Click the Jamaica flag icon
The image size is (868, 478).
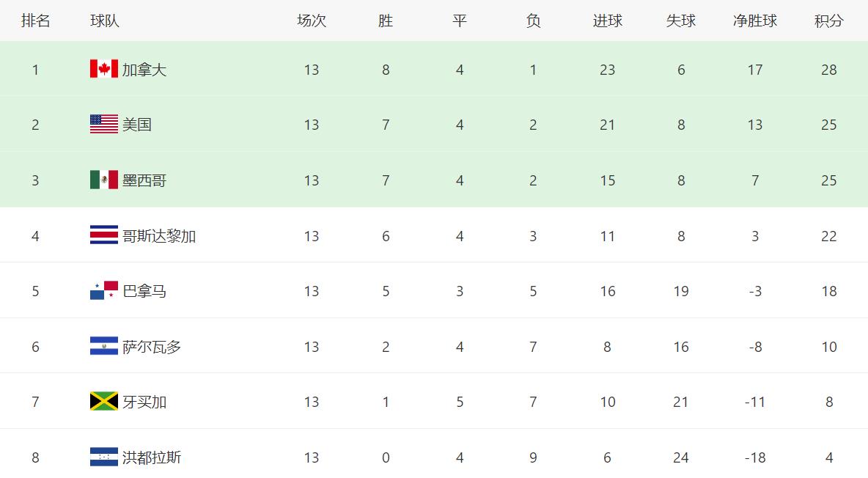(x=104, y=401)
